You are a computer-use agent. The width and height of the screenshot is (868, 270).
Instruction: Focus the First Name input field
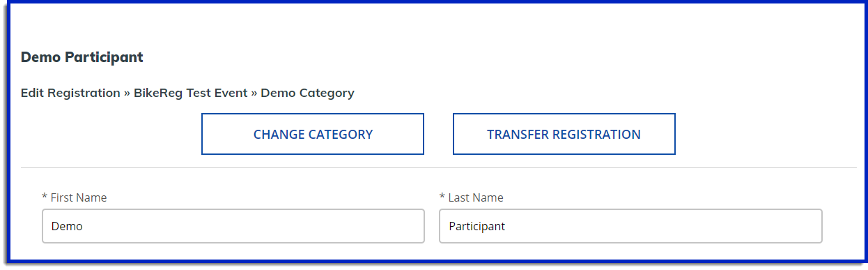pyautogui.click(x=233, y=226)
